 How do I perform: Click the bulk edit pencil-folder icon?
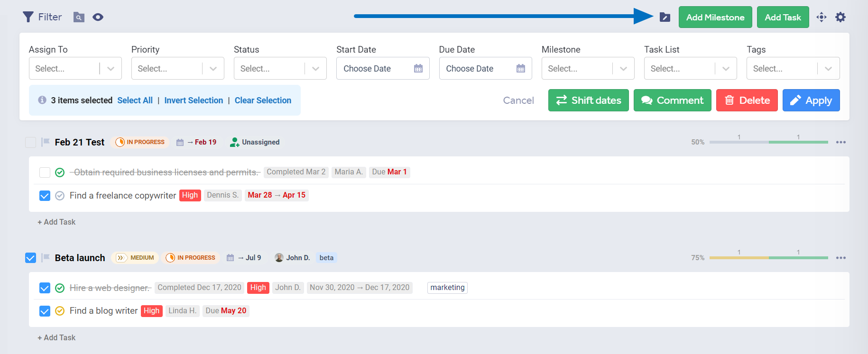coord(665,18)
